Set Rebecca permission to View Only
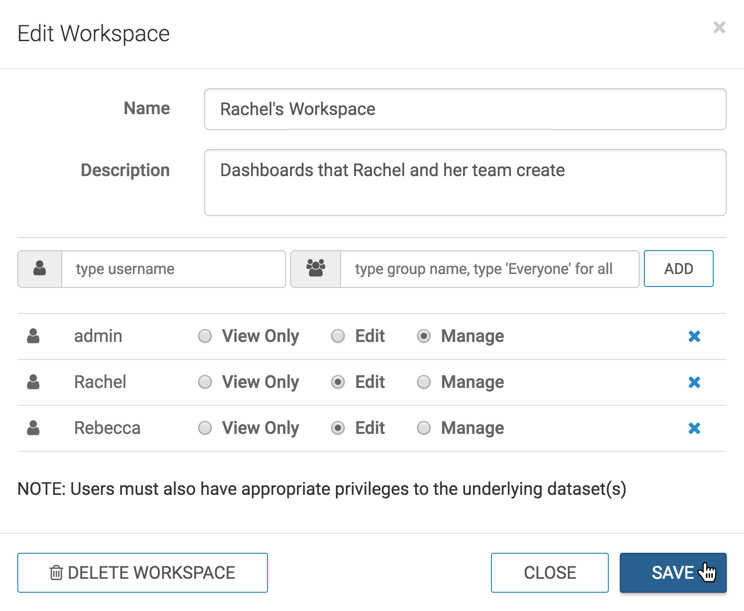The width and height of the screenshot is (744, 611). point(205,429)
